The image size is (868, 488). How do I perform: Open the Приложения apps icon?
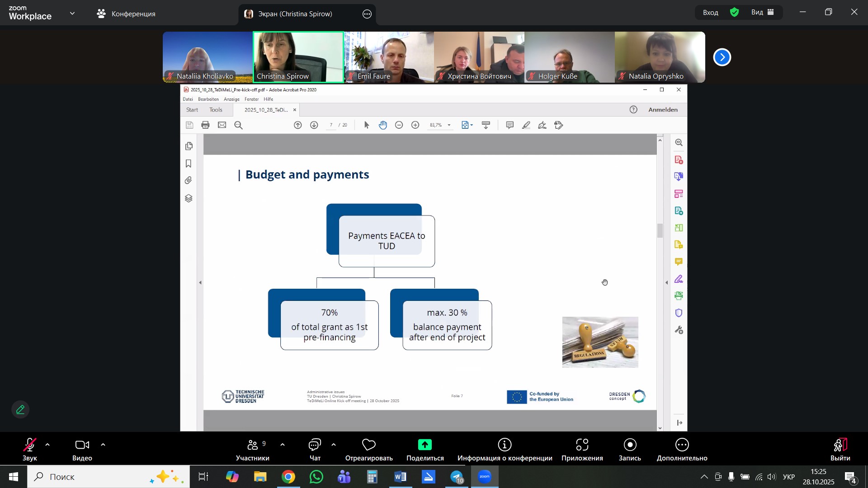(x=582, y=445)
